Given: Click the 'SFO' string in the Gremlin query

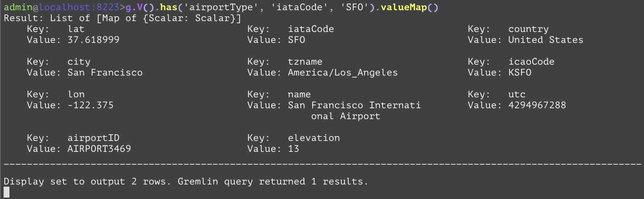Looking at the screenshot, I should (x=354, y=7).
